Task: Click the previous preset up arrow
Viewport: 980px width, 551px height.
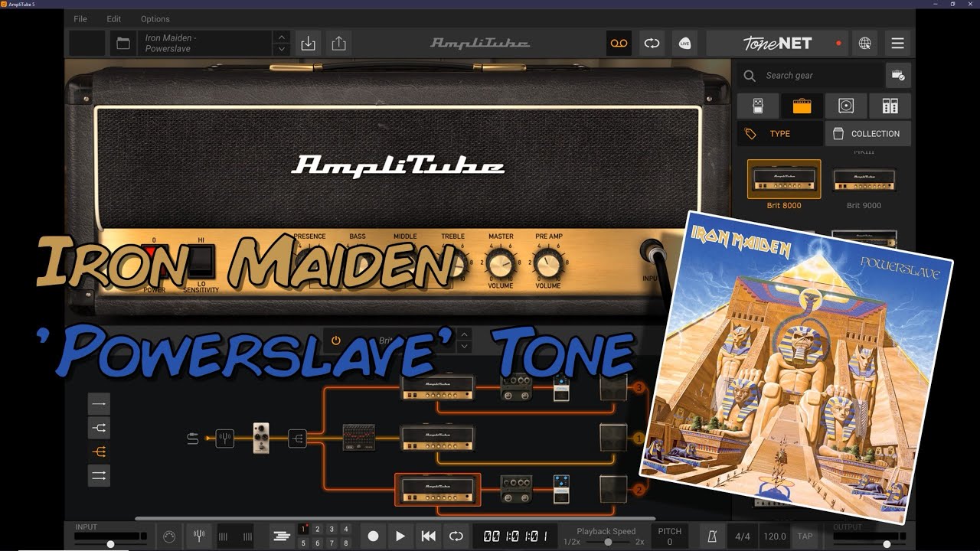Action: point(282,37)
